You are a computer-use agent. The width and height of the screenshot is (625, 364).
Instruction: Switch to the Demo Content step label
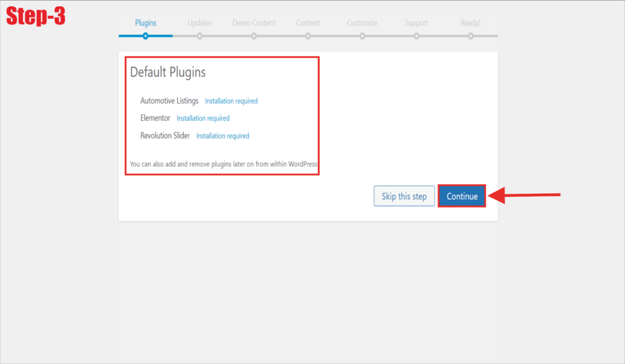tap(254, 23)
